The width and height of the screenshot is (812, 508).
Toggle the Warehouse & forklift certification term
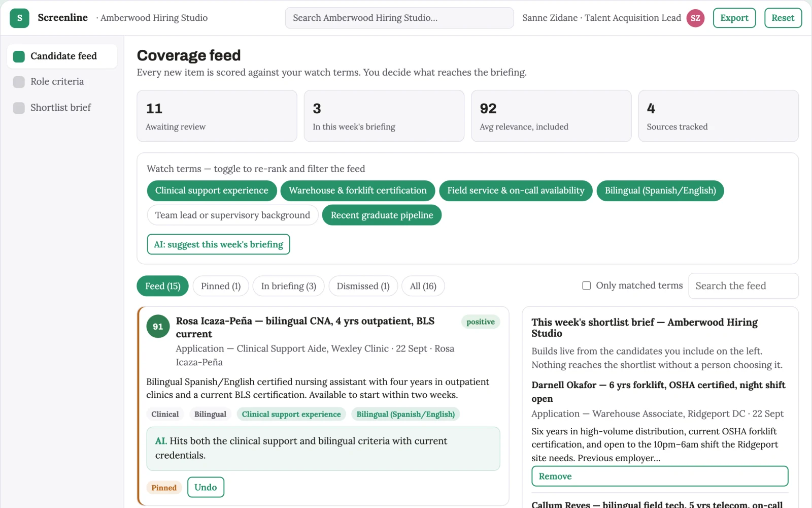358,190
